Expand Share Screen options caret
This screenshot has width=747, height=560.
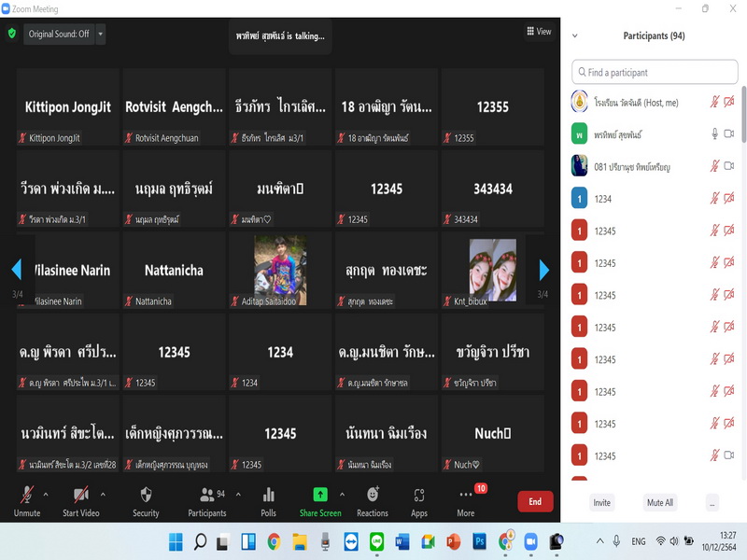click(342, 495)
